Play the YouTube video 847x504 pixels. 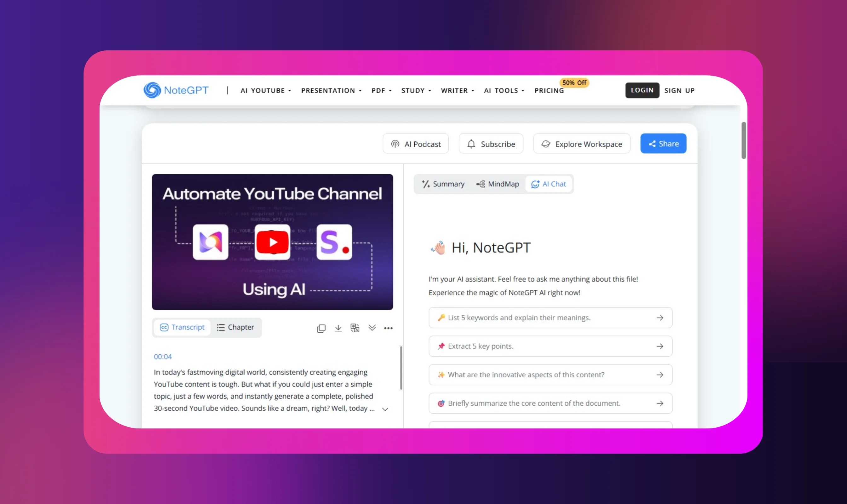(273, 242)
